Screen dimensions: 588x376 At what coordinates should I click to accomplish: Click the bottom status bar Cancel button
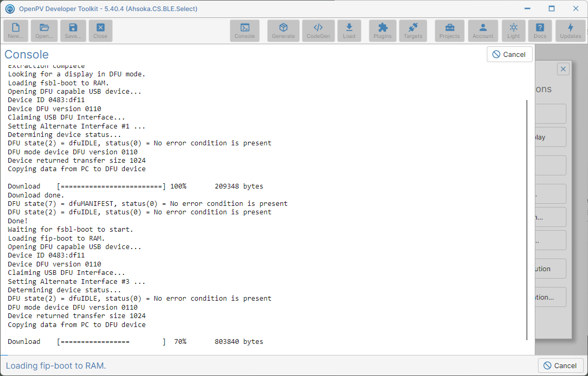(x=560, y=365)
